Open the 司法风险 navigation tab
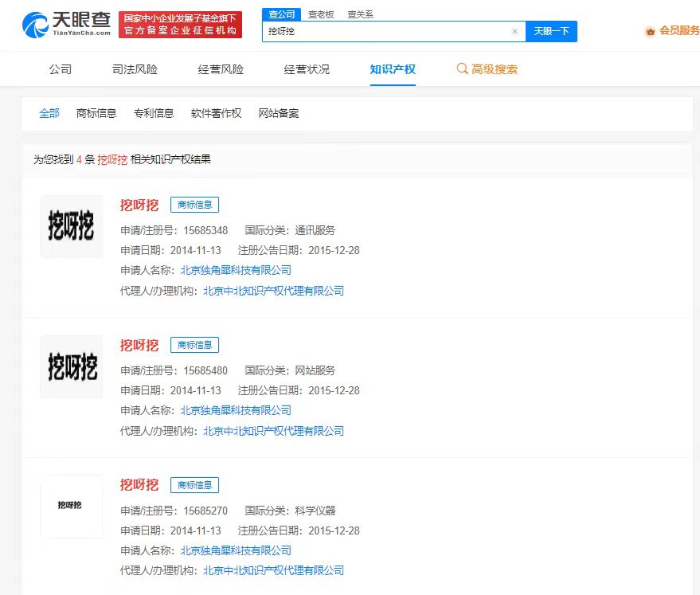This screenshot has height=595, width=700. point(135,69)
